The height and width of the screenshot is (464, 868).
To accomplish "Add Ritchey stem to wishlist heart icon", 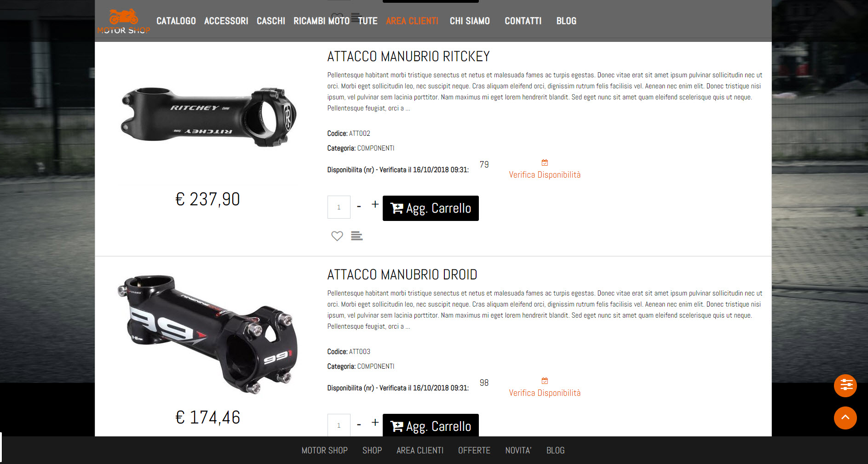I will pyautogui.click(x=337, y=236).
